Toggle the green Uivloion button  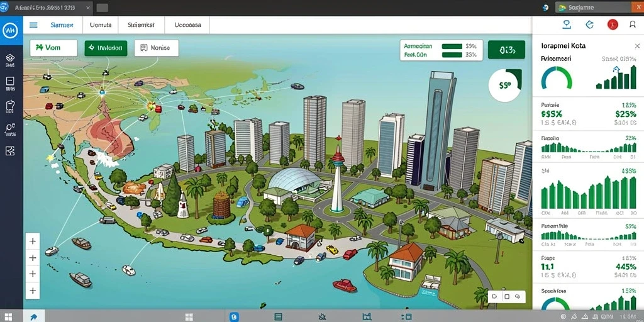click(x=106, y=48)
